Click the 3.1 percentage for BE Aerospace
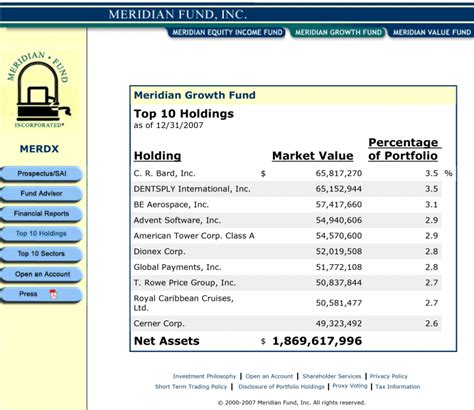The height and width of the screenshot is (410, 474). [x=431, y=205]
